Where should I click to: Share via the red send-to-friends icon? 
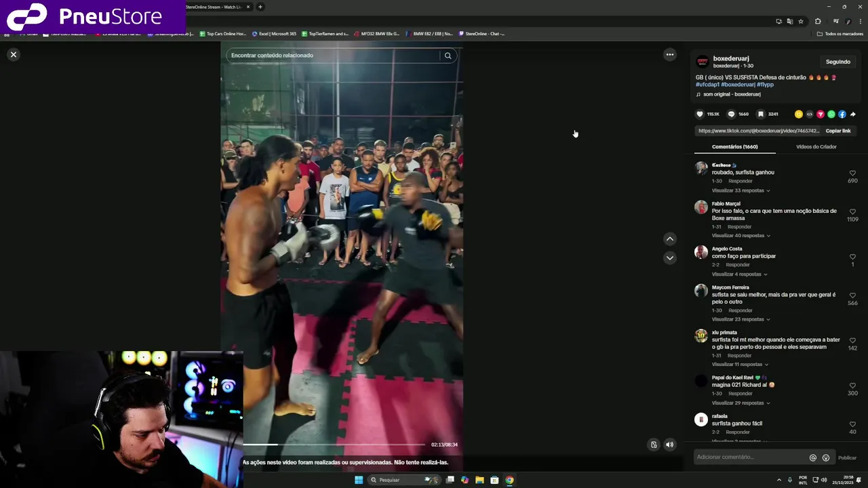[820, 114]
